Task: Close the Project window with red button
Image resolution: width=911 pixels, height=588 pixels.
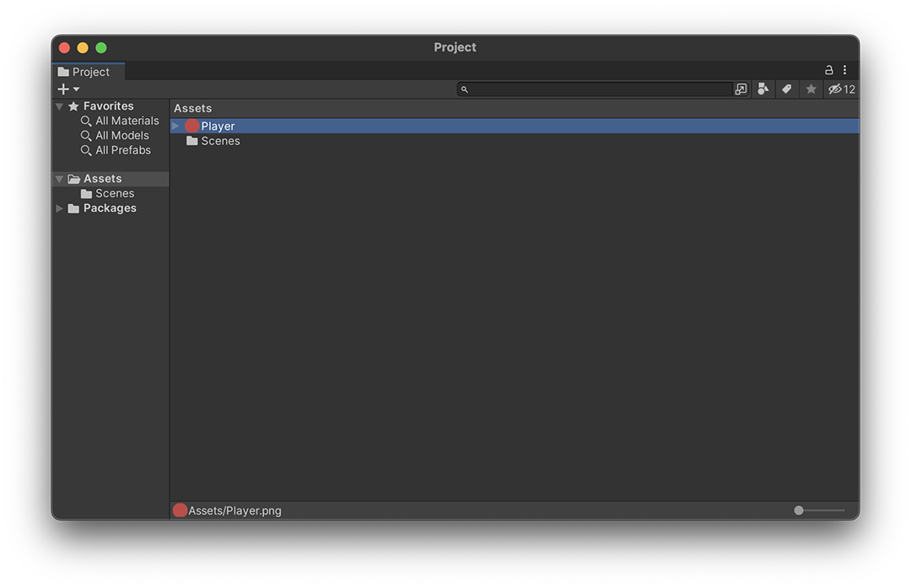Action: point(64,47)
